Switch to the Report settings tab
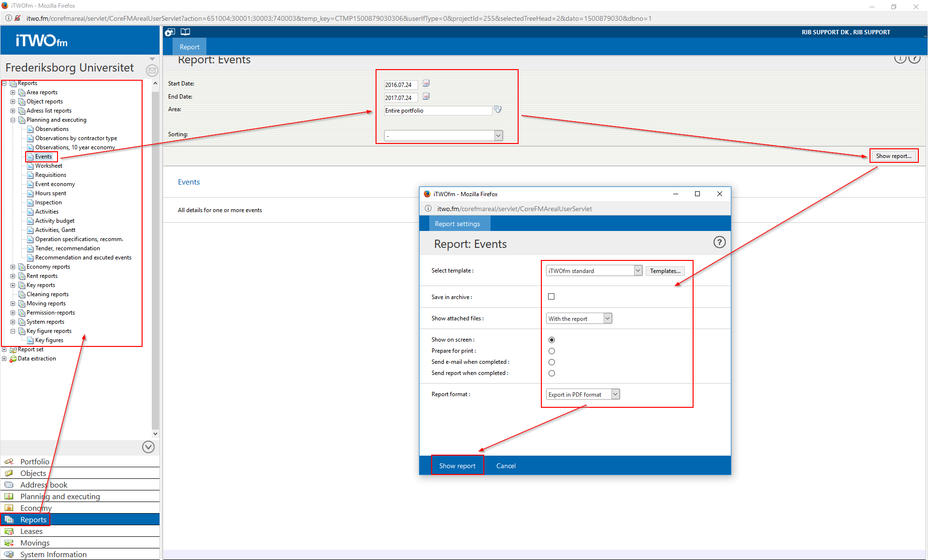928x560 pixels. coord(457,224)
